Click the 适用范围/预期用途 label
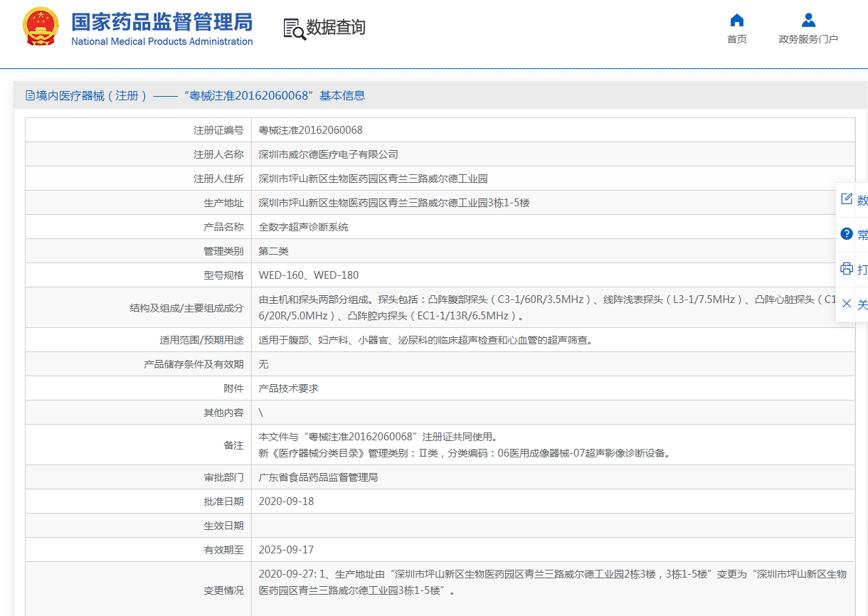 (201, 340)
